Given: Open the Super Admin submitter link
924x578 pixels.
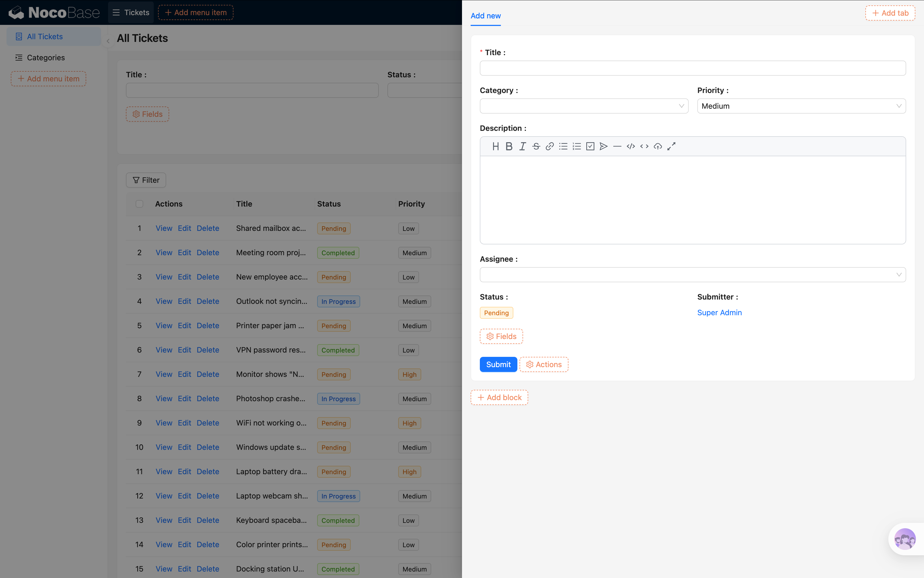Looking at the screenshot, I should pos(719,312).
